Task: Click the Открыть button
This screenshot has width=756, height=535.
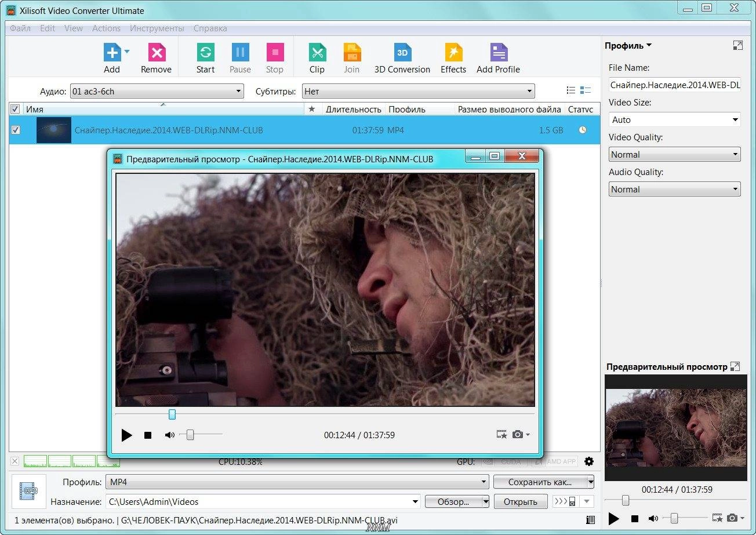Action: [521, 501]
